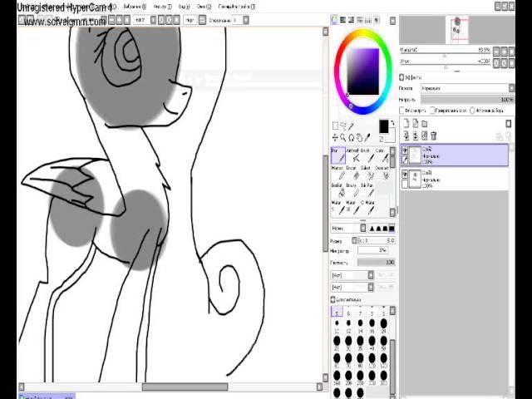Open the stabilizer dropdown in the toolbar

point(246,20)
